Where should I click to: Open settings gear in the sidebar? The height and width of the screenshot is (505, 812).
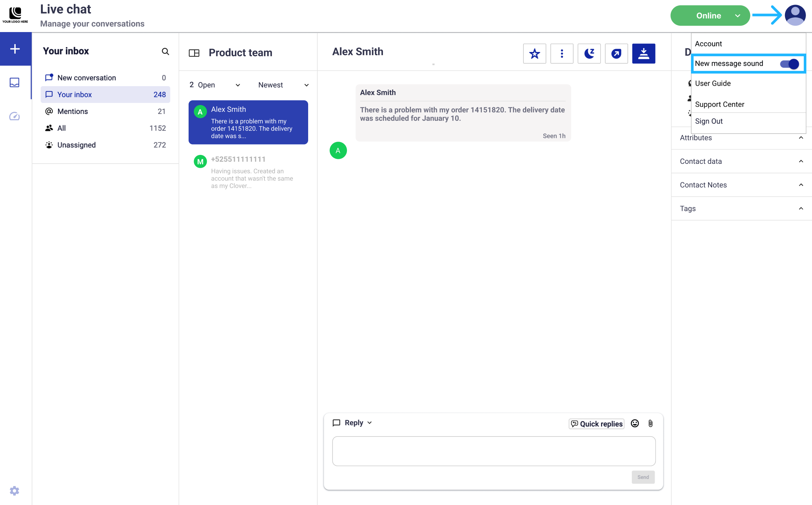14,491
